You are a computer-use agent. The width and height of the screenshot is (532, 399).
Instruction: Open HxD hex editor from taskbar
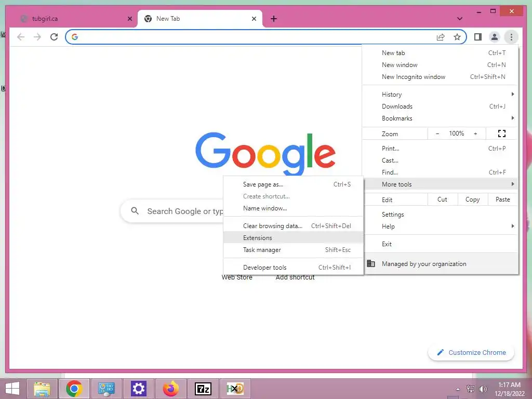coord(235,389)
